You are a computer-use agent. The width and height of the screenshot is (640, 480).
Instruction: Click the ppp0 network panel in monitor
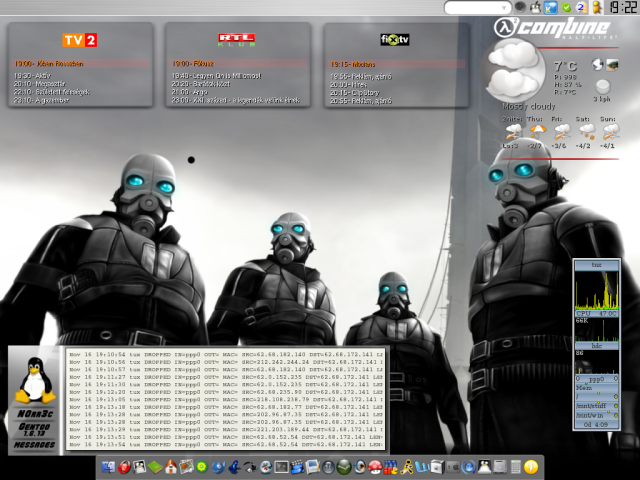pos(596,379)
